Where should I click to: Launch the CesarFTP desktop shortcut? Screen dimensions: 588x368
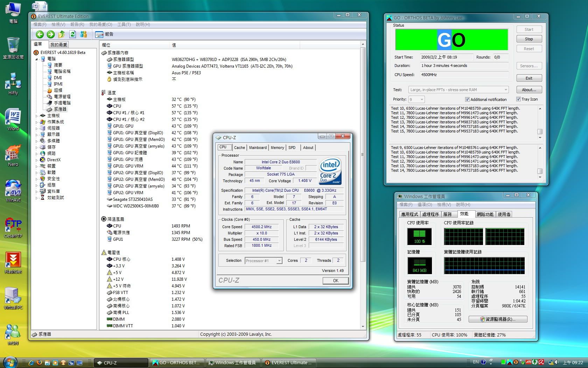click(13, 227)
